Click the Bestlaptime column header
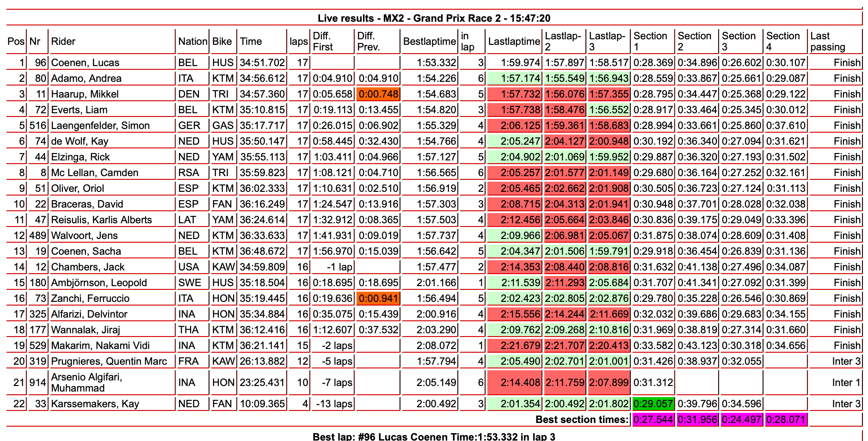 429,42
